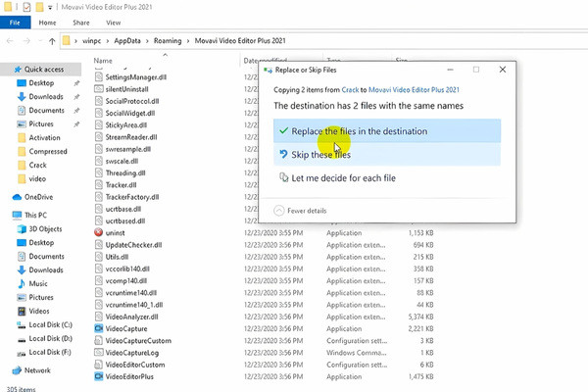
Task: Select the VideoCapture application icon
Action: [99, 328]
